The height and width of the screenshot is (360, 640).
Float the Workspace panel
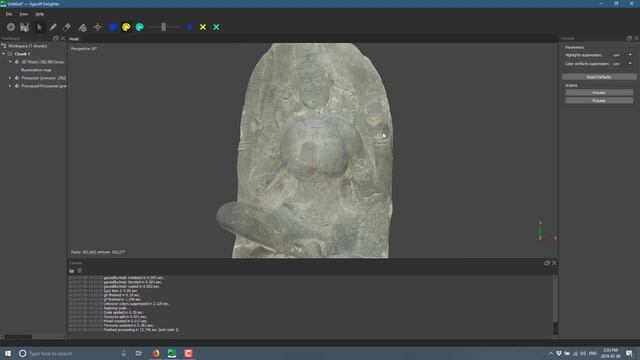click(x=56, y=38)
